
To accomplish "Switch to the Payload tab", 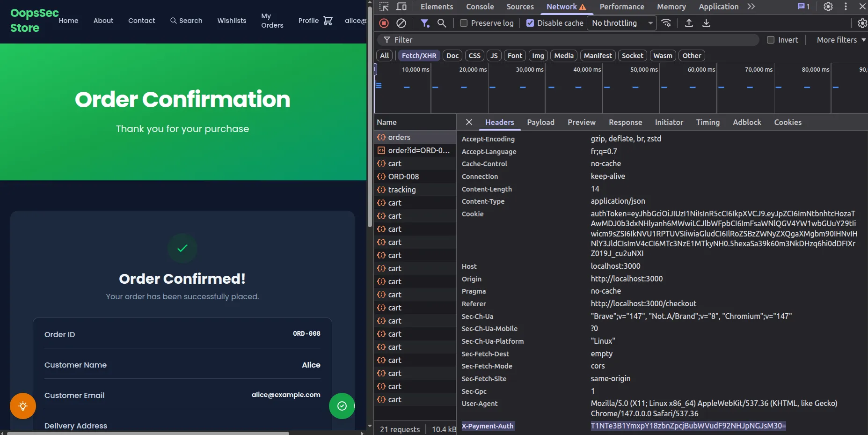I will 540,122.
